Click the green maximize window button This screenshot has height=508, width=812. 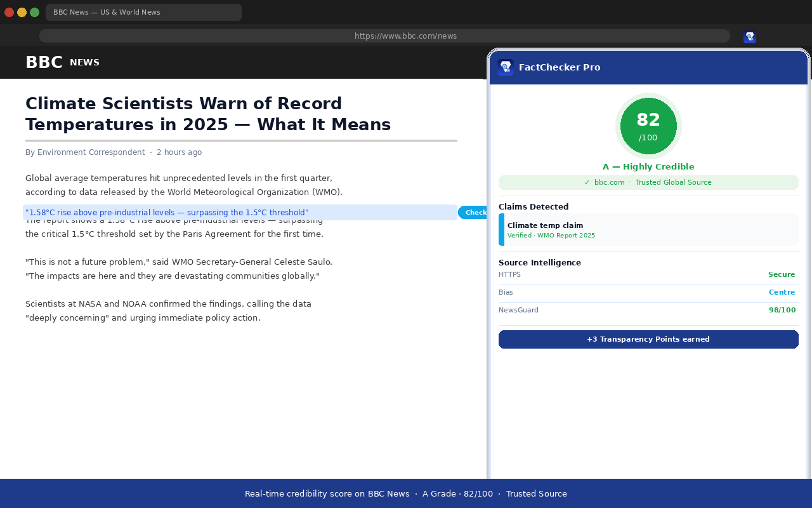(x=34, y=12)
